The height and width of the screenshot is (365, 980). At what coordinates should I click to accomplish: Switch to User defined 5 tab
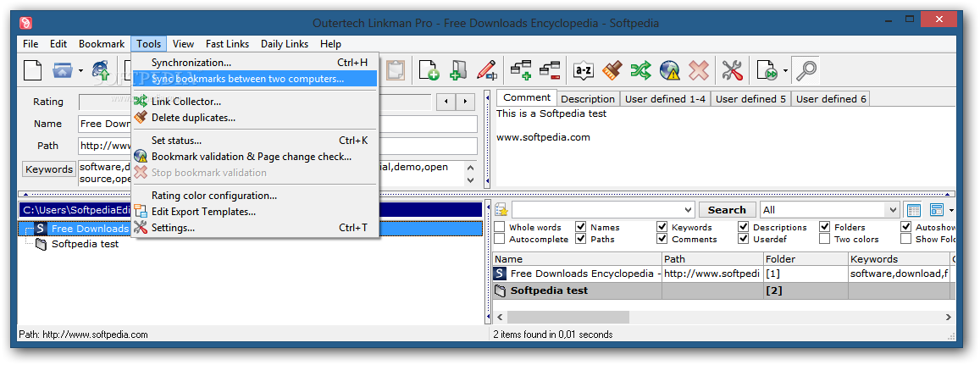pos(750,99)
